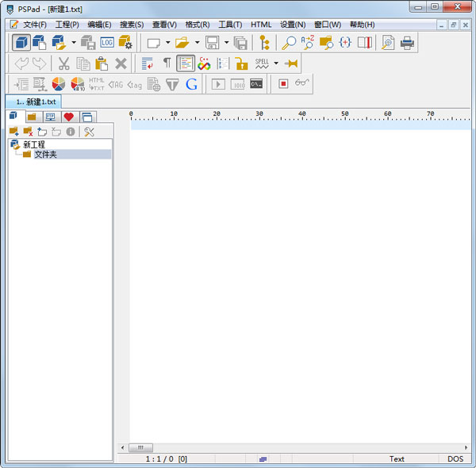This screenshot has height=468, width=476.
Task: Open the LOG window icon
Action: click(107, 42)
